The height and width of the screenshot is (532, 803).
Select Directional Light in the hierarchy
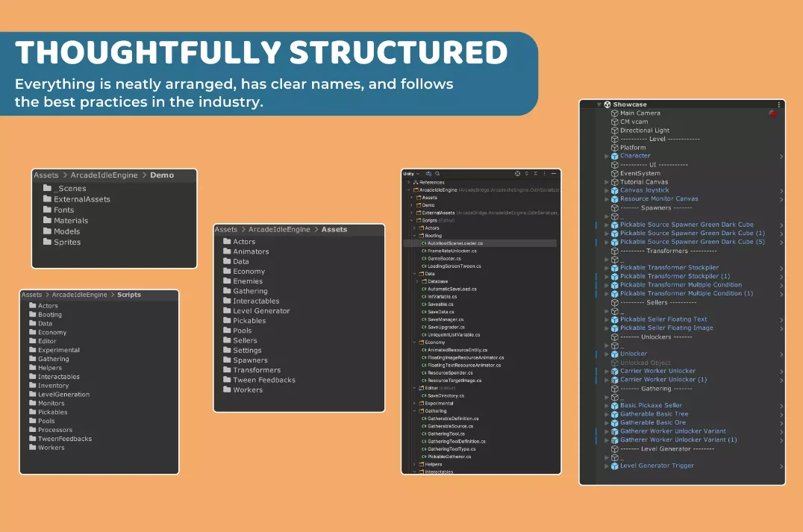pyautogui.click(x=645, y=131)
